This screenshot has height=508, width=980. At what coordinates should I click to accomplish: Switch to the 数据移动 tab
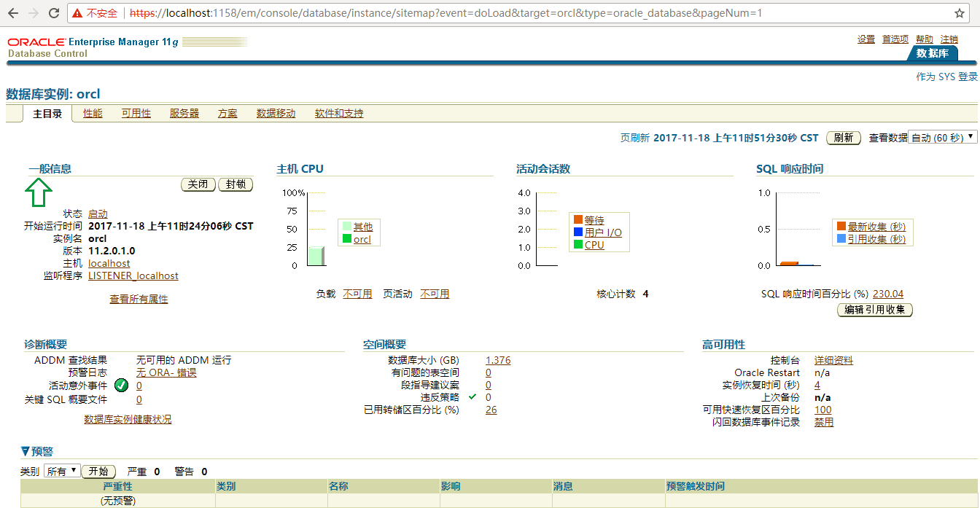coord(276,113)
